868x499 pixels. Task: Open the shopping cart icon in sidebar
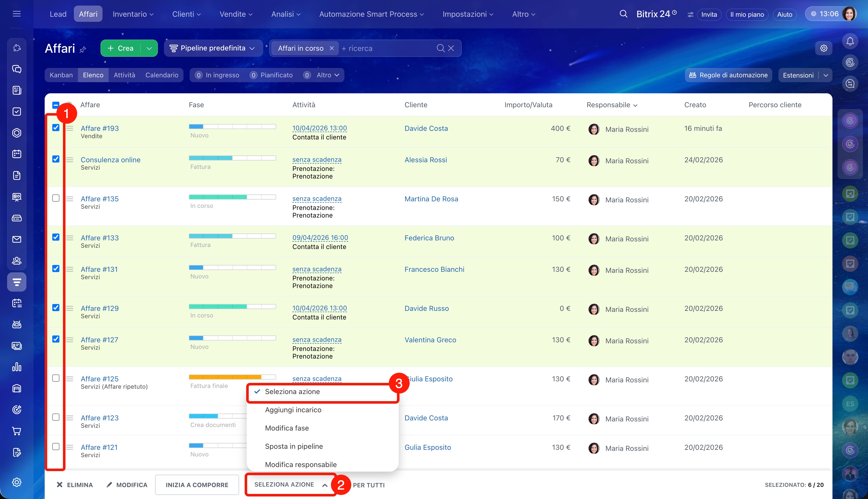pyautogui.click(x=16, y=431)
